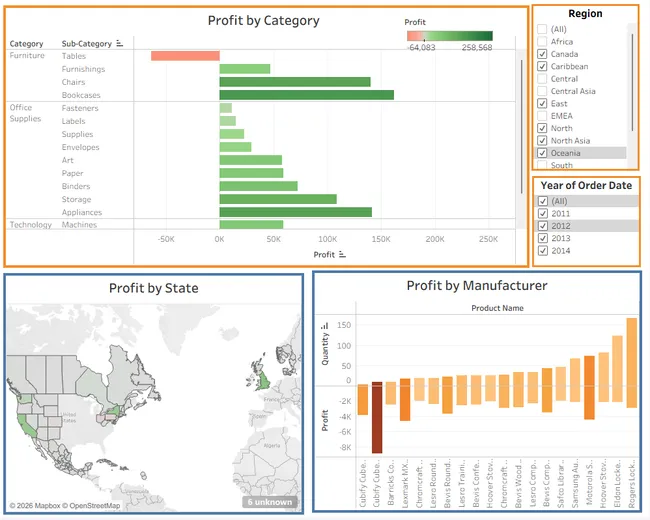Click the "Category" column header
The height and width of the screenshot is (520, 650).
pyautogui.click(x=26, y=44)
